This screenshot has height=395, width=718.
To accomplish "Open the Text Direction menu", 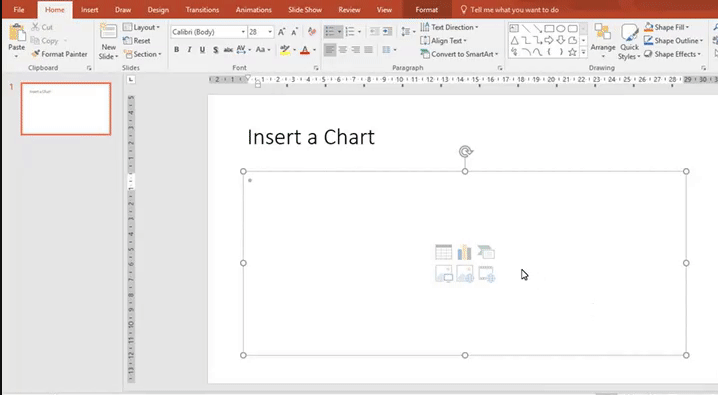I will (x=449, y=27).
